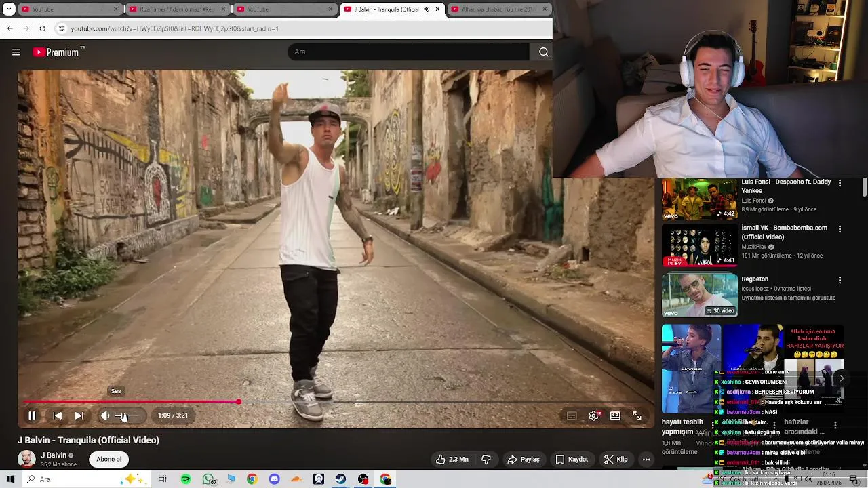View full playlist via 'Oynatma listesinin tamamını görüntüle'
This screenshot has height=488, width=868.
point(788,298)
